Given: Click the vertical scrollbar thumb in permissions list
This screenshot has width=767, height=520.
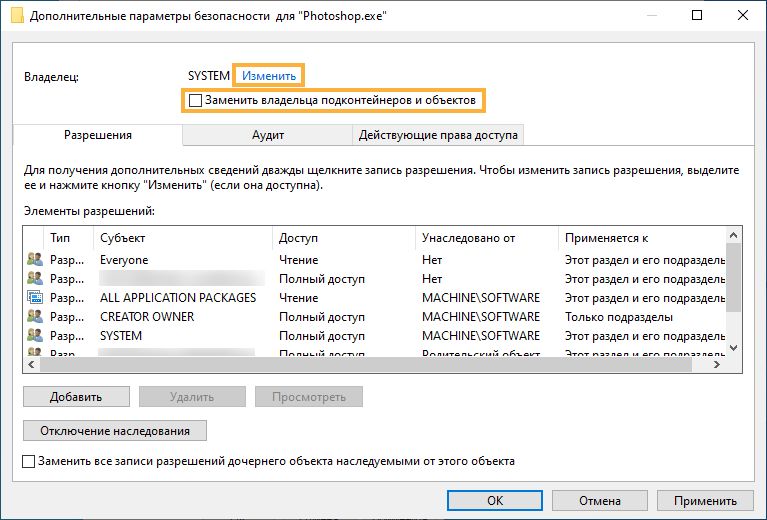Looking at the screenshot, I should (733, 277).
